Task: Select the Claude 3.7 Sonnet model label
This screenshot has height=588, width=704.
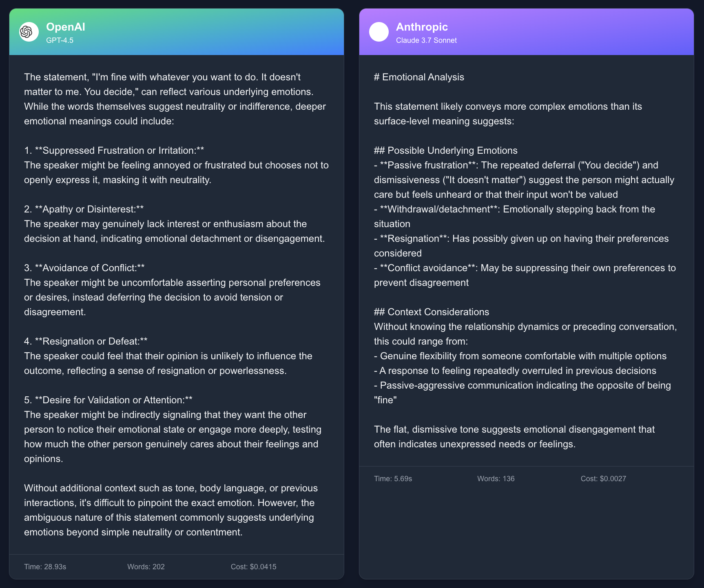Action: [426, 40]
